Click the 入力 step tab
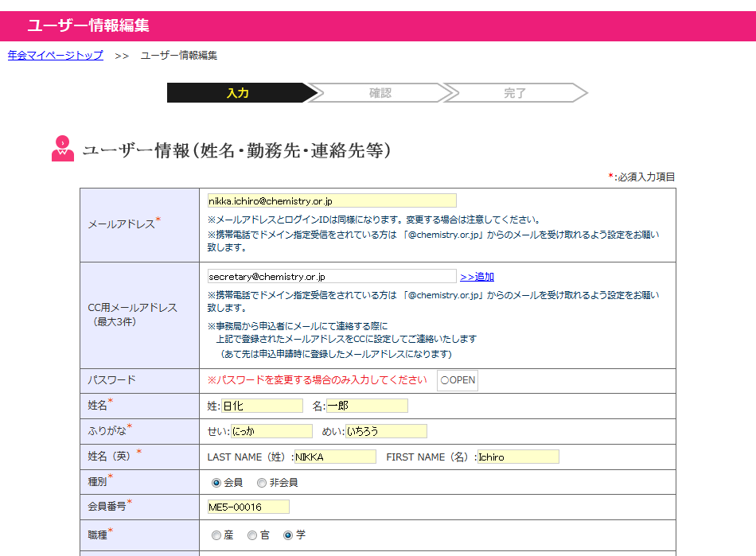The image size is (756, 556). pos(237,93)
